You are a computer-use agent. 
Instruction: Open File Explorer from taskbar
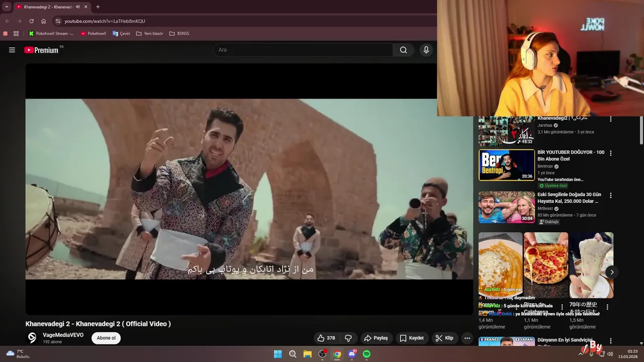[x=307, y=354]
